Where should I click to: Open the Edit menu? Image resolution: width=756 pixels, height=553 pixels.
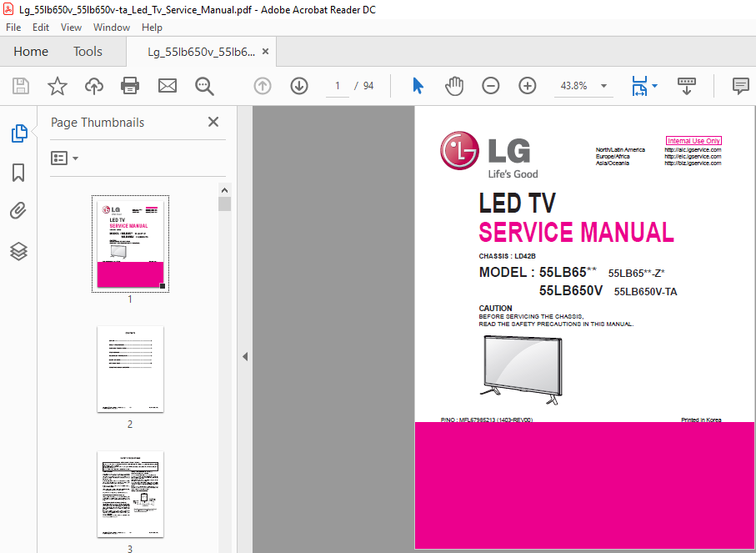click(41, 28)
